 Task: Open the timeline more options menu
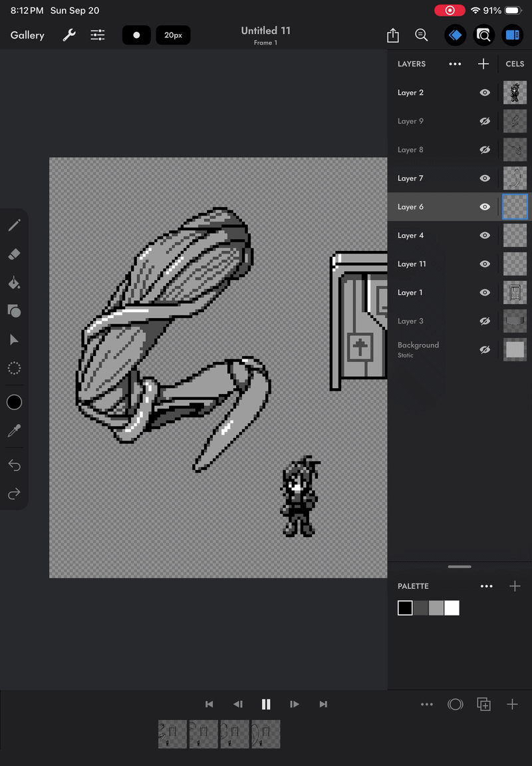click(427, 705)
